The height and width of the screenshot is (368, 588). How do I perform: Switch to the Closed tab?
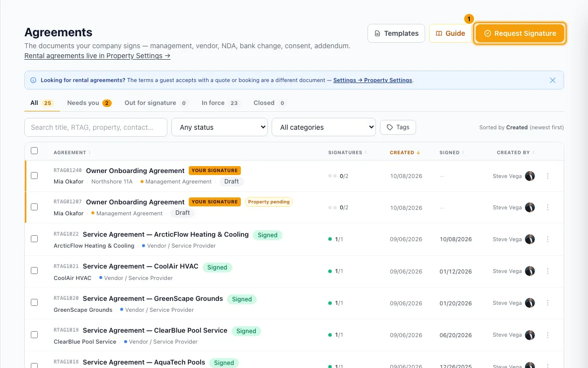coord(270,103)
